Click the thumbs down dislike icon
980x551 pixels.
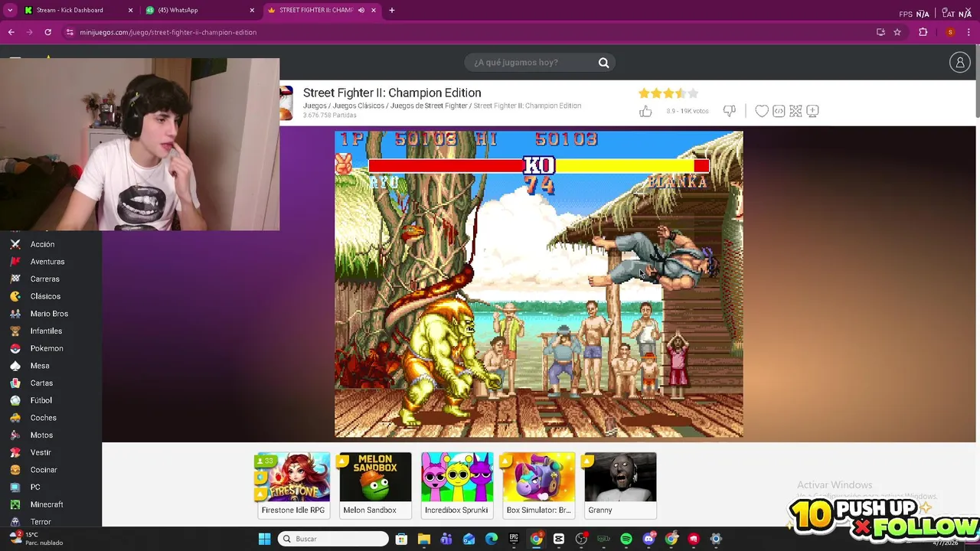pyautogui.click(x=729, y=111)
